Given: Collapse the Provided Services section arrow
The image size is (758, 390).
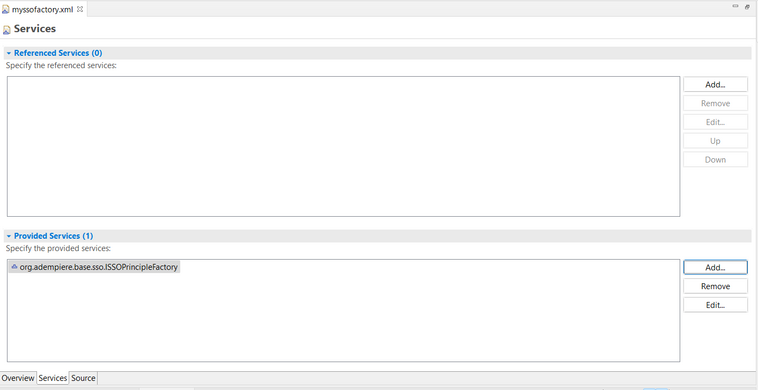Looking at the screenshot, I should pos(9,236).
